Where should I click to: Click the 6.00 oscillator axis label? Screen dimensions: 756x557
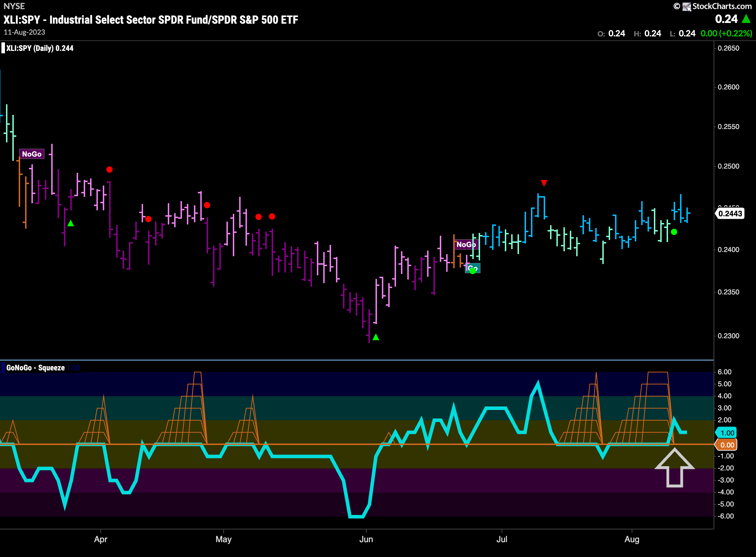(725, 372)
